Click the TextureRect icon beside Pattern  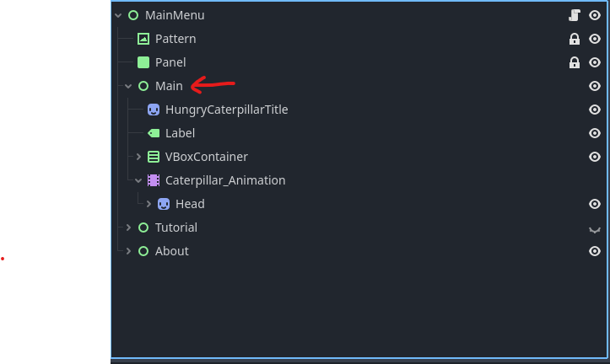pyautogui.click(x=143, y=39)
